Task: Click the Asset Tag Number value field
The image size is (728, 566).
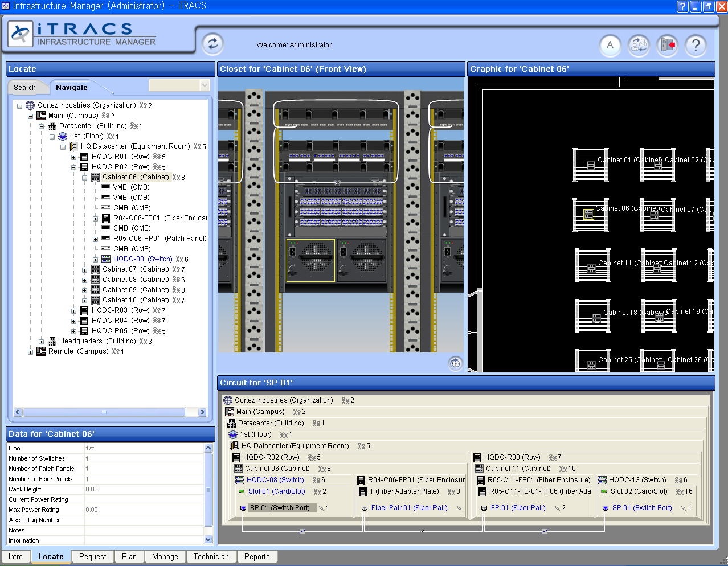Action: [x=144, y=520]
